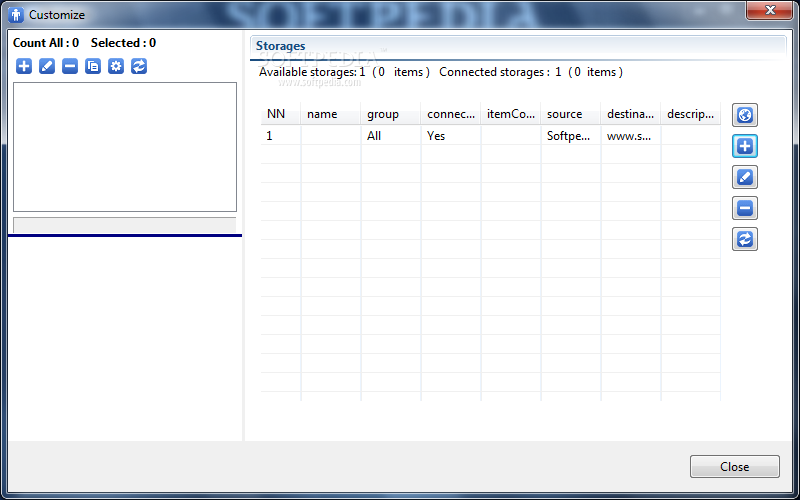Screen dimensions: 800x500
Task: Open the settings gear icon in the left toolbar
Action: (x=116, y=66)
